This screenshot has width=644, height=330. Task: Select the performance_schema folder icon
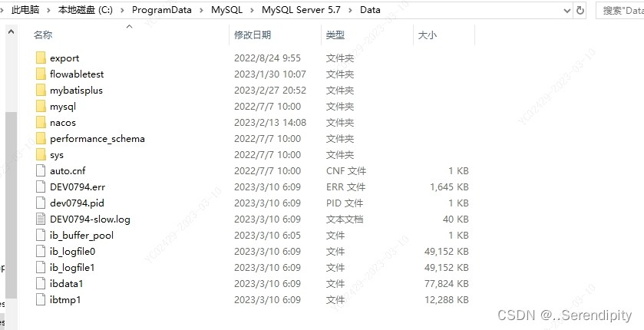coord(41,138)
